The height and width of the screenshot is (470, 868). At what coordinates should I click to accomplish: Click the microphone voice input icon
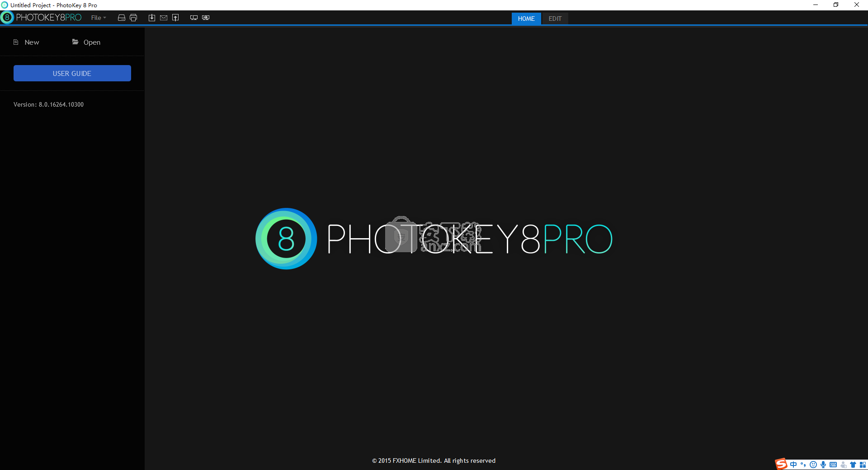click(823, 465)
